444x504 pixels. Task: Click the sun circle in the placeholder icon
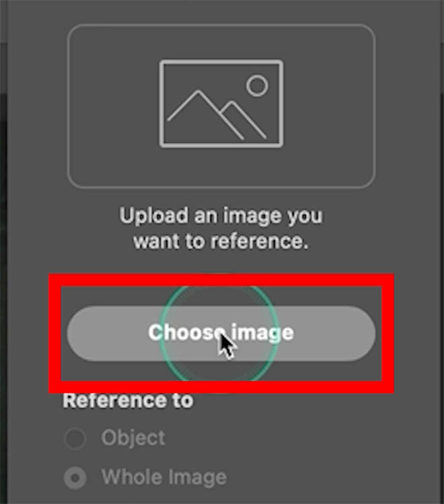(x=257, y=85)
